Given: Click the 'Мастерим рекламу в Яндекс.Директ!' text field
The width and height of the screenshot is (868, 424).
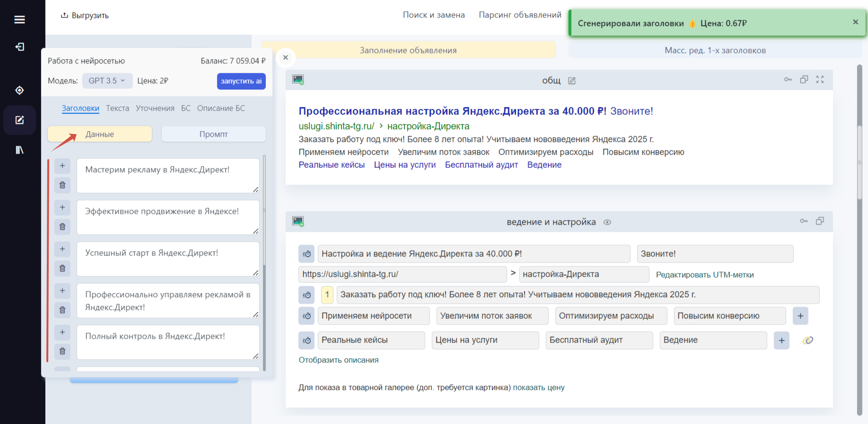Looking at the screenshot, I should click(168, 176).
